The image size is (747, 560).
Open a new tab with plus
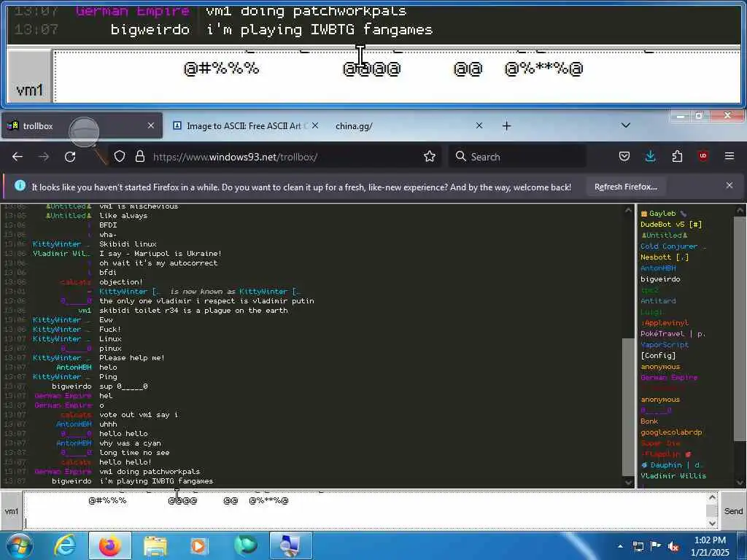tap(506, 125)
